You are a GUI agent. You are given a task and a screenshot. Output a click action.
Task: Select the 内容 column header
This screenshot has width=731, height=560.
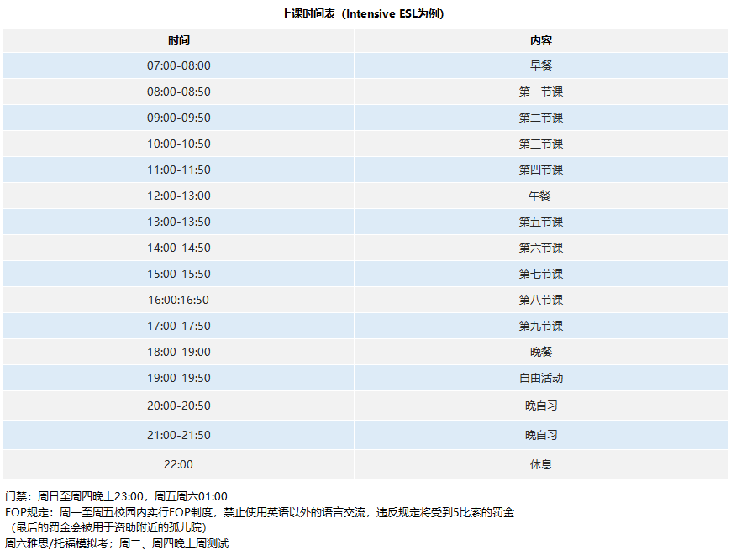541,40
